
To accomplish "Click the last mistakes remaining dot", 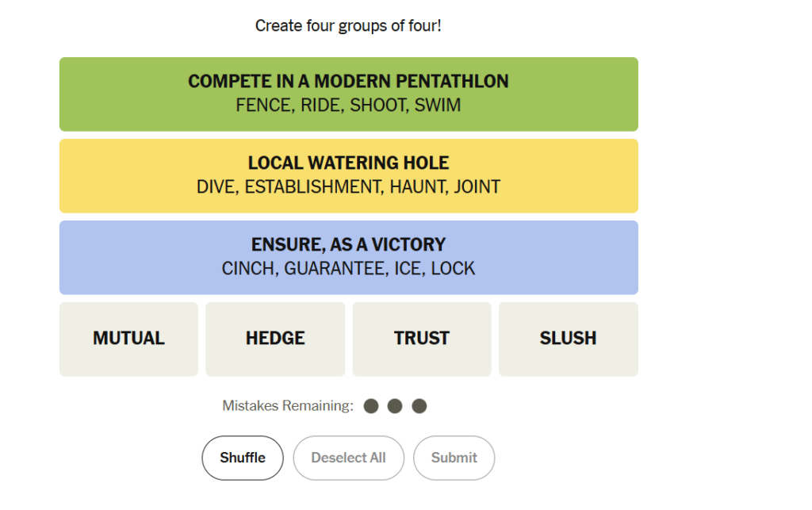I will pos(419,406).
